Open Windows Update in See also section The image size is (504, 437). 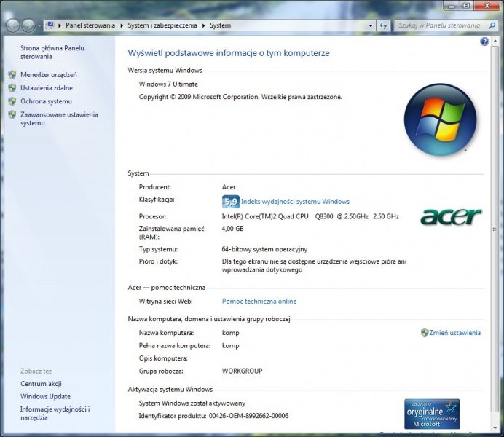click(45, 396)
